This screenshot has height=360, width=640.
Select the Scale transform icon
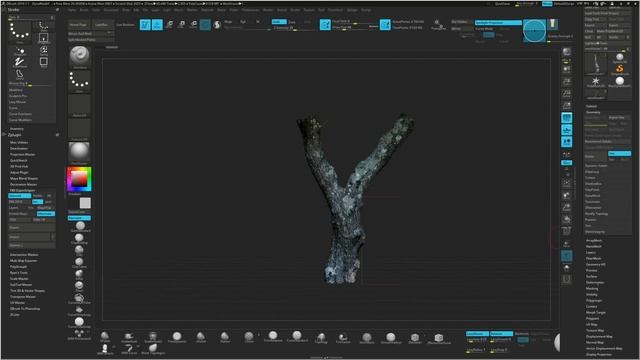tap(182, 24)
